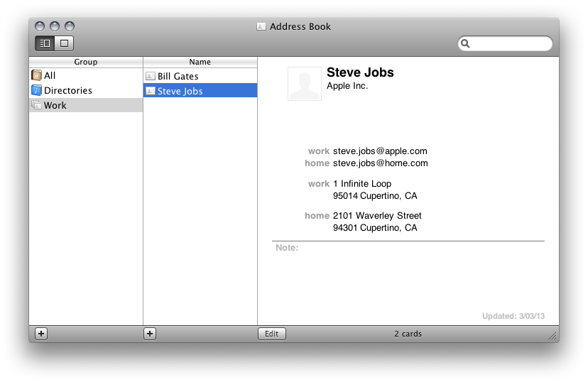Click the search field
The width and height of the screenshot is (588, 382).
click(505, 43)
